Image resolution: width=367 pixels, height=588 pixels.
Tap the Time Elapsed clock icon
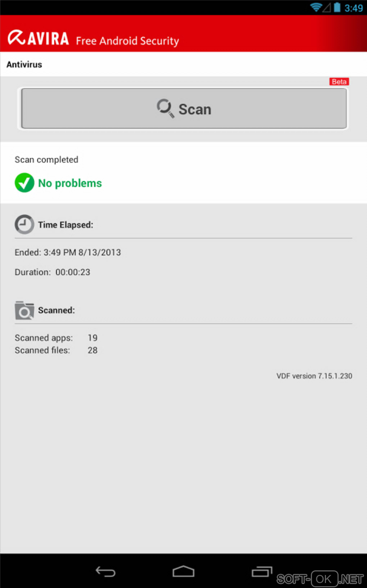(24, 224)
